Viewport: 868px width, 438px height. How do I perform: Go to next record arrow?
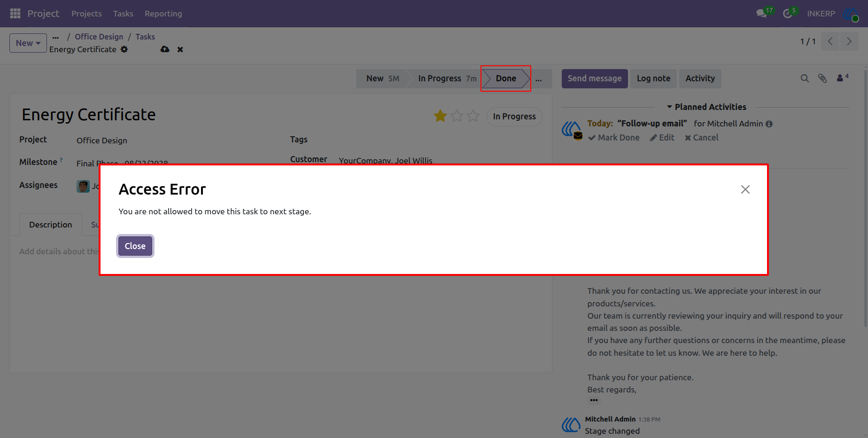[849, 41]
